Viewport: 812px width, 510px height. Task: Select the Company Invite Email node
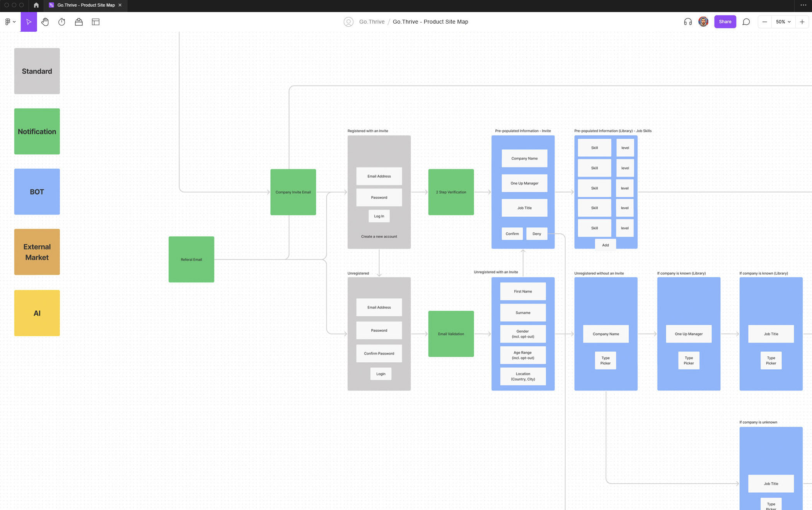(x=293, y=192)
